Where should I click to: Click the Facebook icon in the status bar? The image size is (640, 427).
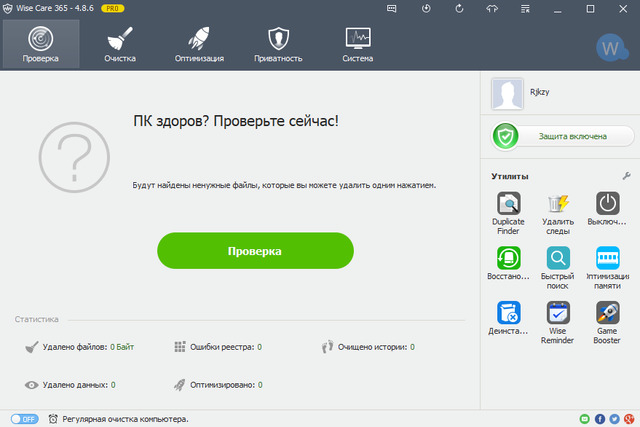point(600,418)
